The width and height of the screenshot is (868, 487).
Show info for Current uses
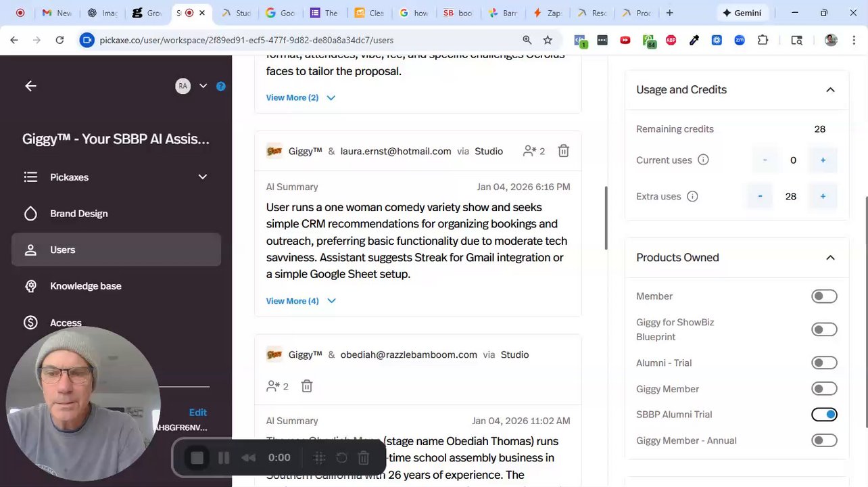coord(703,160)
